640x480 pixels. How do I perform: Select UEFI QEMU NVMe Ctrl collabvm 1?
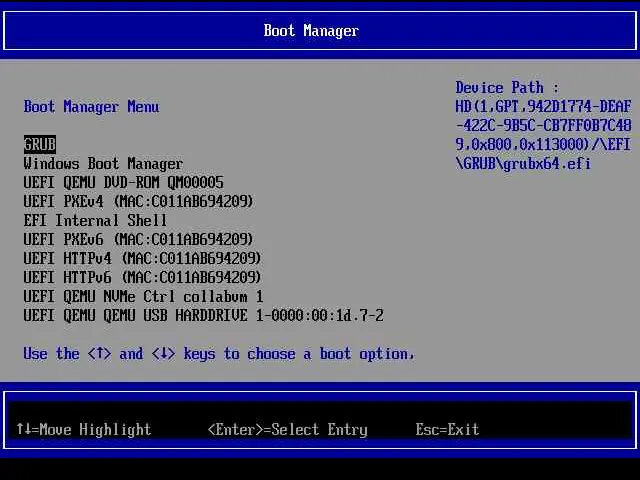[143, 297]
